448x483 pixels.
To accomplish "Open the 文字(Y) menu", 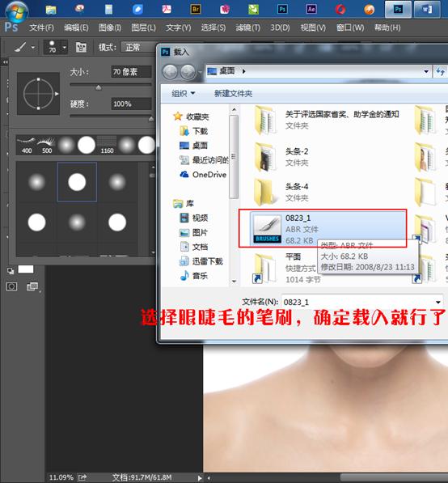I will click(178, 28).
